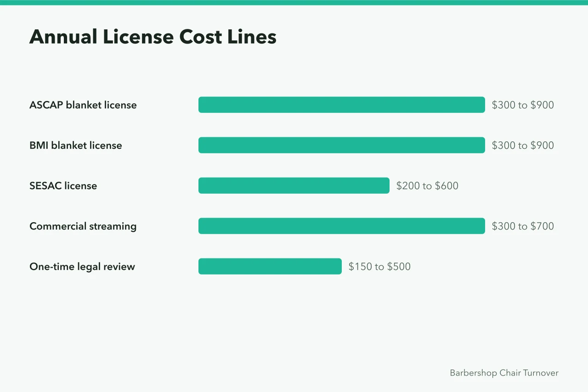Click the ASCAP '$300 to $900' value
The height and width of the screenshot is (392, 588).
point(523,105)
